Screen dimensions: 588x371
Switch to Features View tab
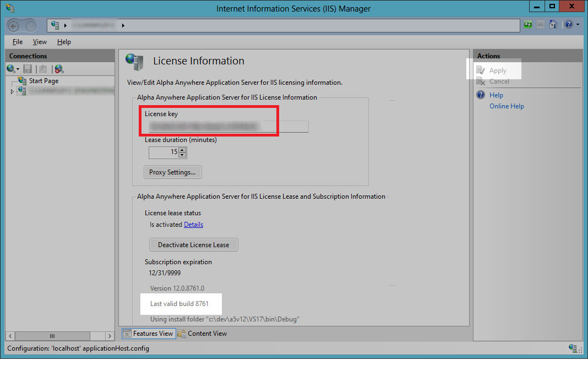[149, 334]
